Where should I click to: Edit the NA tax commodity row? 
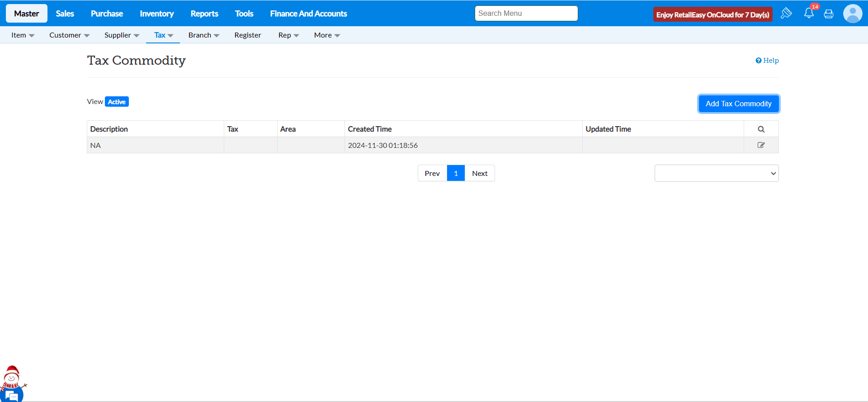click(761, 145)
